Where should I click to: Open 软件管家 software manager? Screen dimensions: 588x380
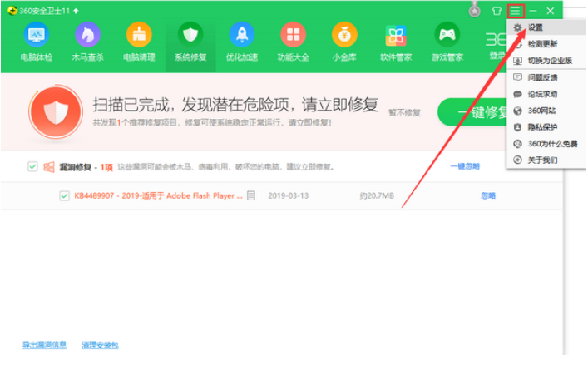point(396,42)
